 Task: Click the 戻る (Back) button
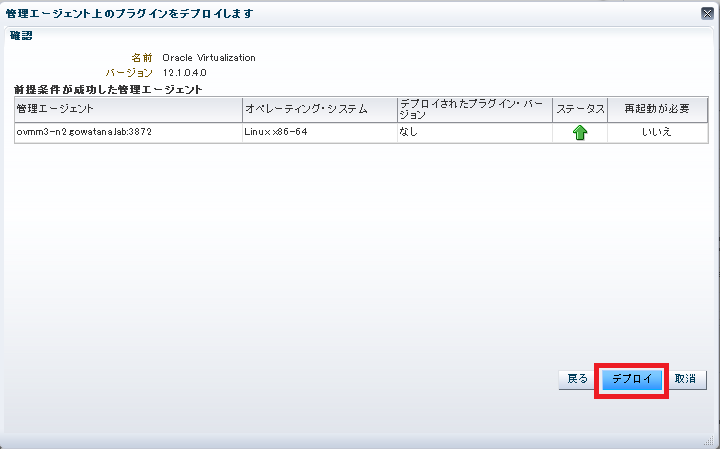click(577, 380)
